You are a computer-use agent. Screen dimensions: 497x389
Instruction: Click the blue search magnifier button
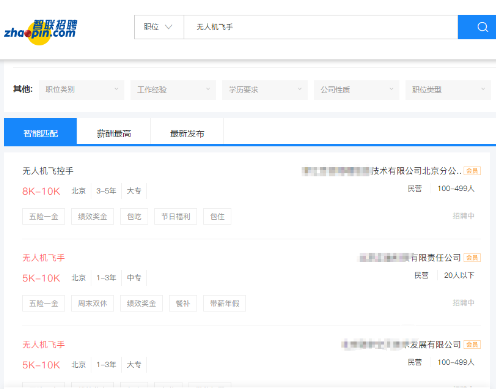(x=477, y=27)
